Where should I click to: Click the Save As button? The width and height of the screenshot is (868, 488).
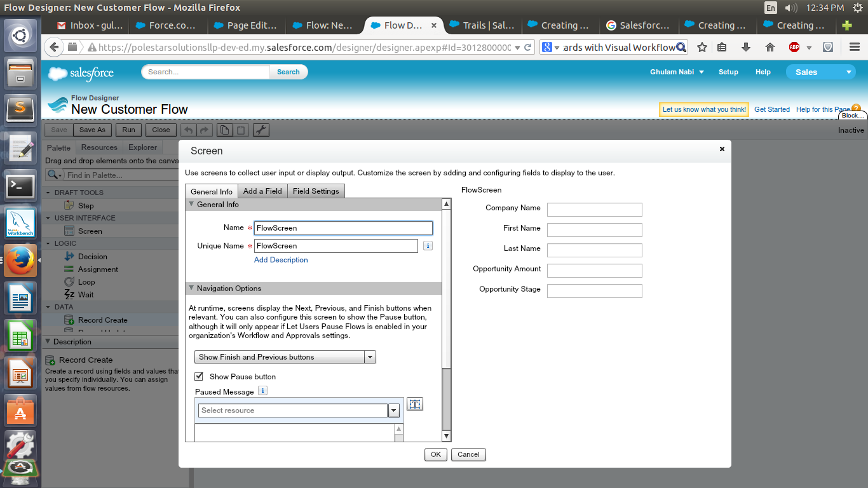92,130
